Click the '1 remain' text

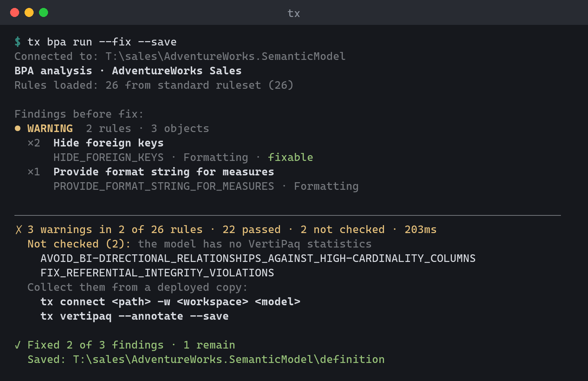click(209, 345)
